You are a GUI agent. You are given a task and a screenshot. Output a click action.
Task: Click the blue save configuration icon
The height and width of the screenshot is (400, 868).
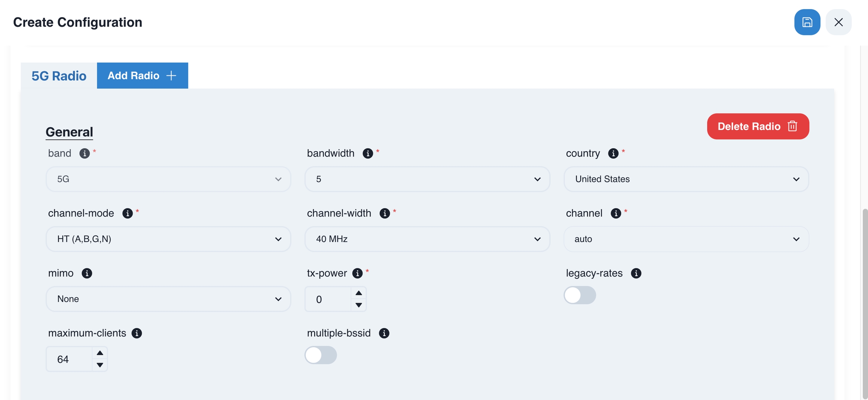pos(807,22)
